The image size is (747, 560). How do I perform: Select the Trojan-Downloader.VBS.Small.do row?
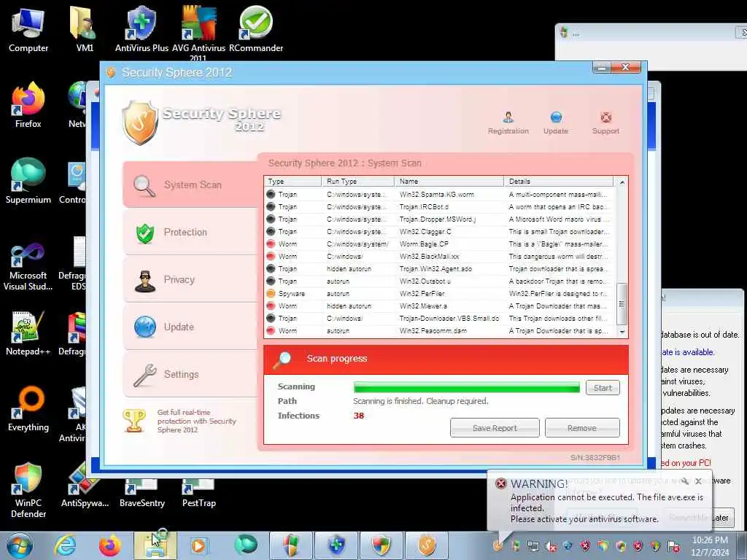440,318
